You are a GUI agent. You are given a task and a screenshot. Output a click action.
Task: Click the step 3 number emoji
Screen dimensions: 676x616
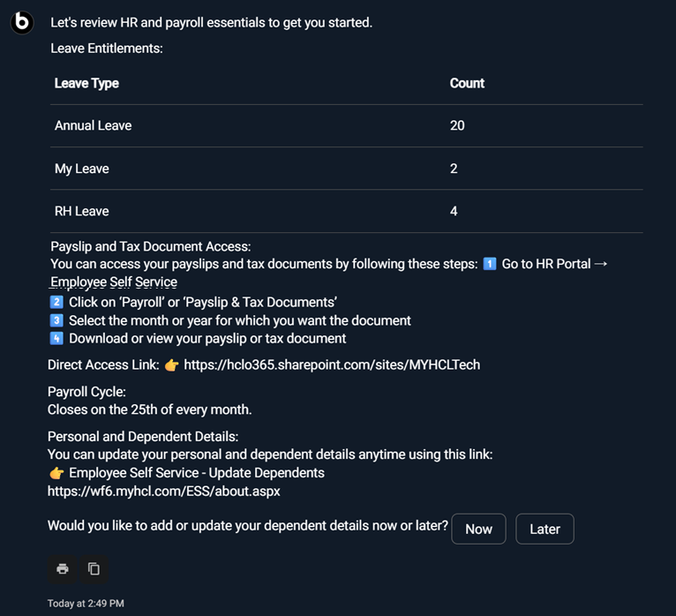tap(57, 320)
